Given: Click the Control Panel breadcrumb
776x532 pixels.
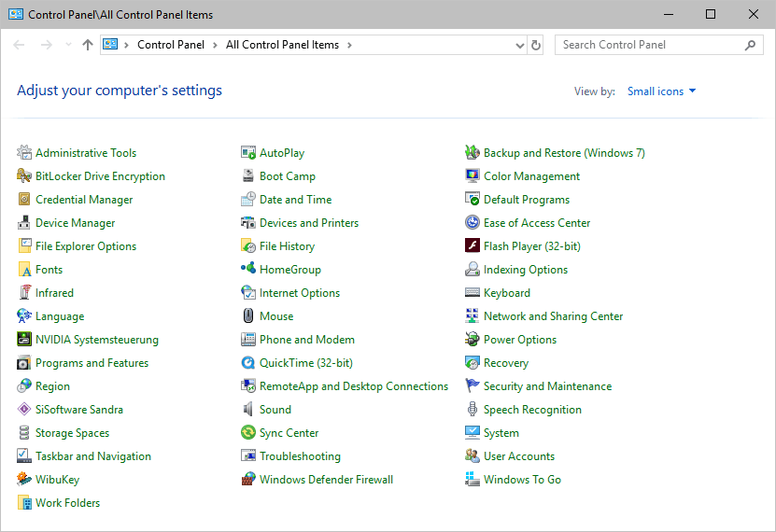Looking at the screenshot, I should (171, 45).
